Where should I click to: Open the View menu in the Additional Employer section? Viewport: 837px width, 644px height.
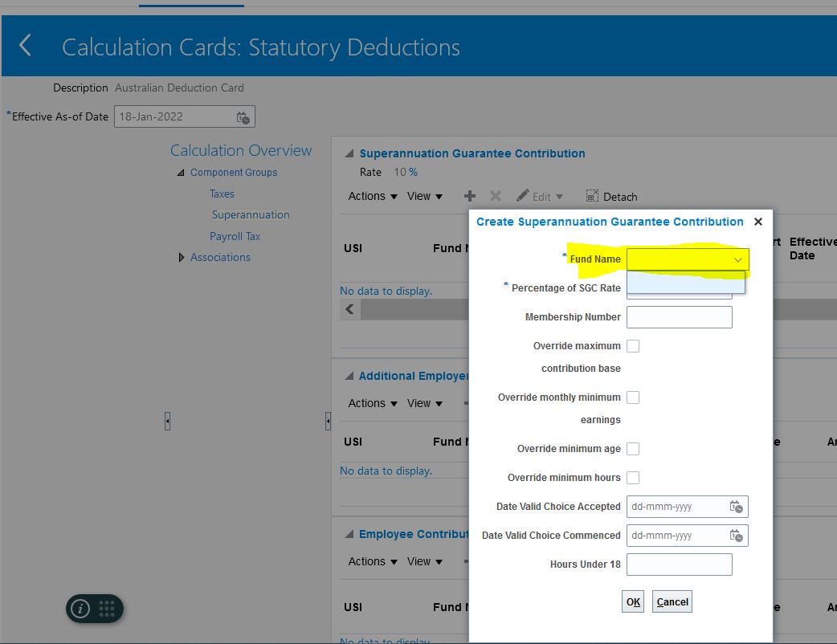(x=424, y=402)
